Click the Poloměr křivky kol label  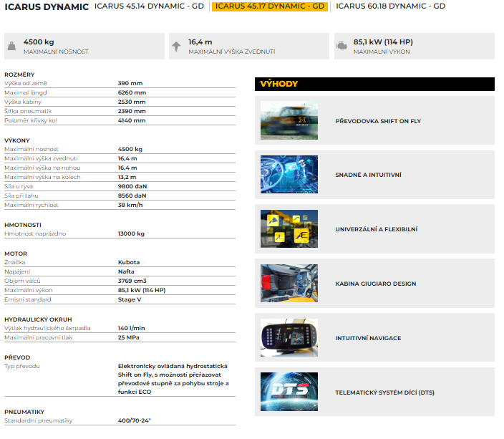(31, 120)
